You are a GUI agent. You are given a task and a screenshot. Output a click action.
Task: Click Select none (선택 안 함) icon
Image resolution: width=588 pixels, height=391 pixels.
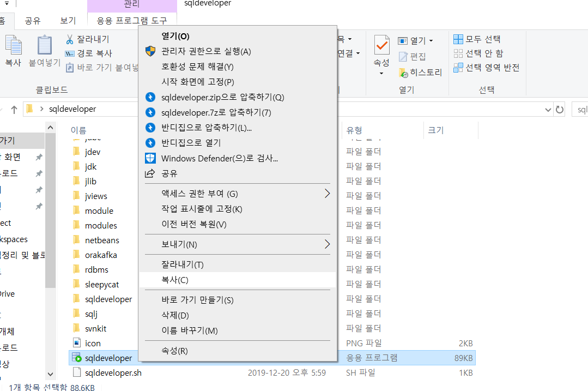pyautogui.click(x=458, y=53)
